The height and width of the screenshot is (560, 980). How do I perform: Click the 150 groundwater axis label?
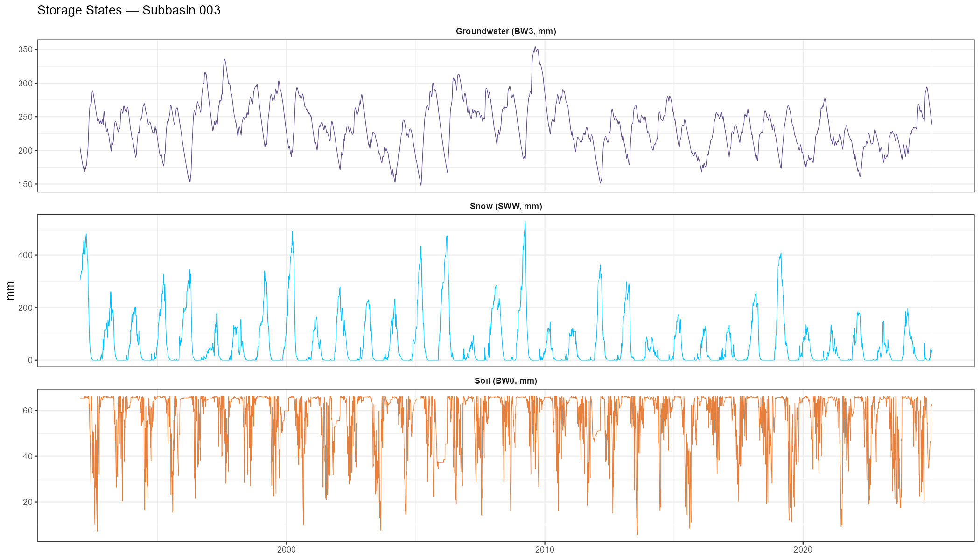[26, 184]
